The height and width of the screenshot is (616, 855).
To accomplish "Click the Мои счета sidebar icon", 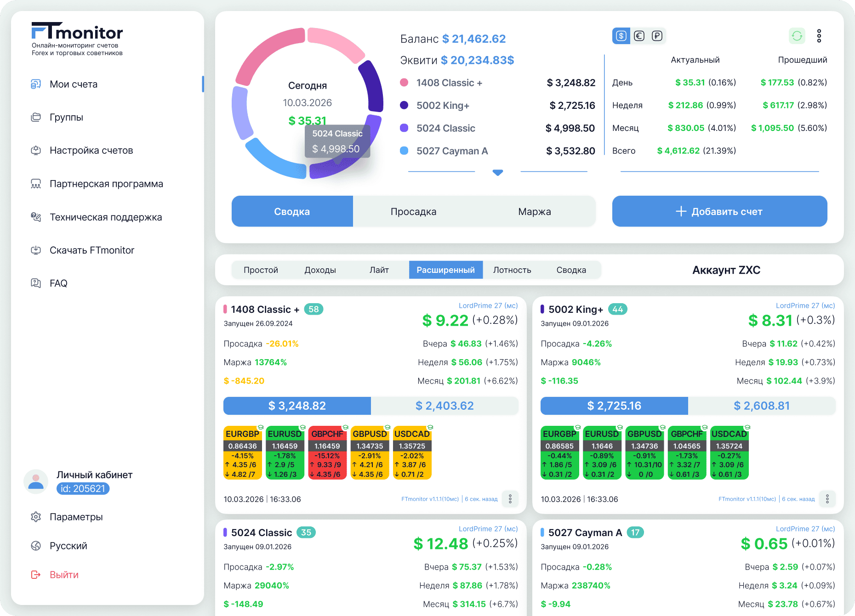I will 36,84.
